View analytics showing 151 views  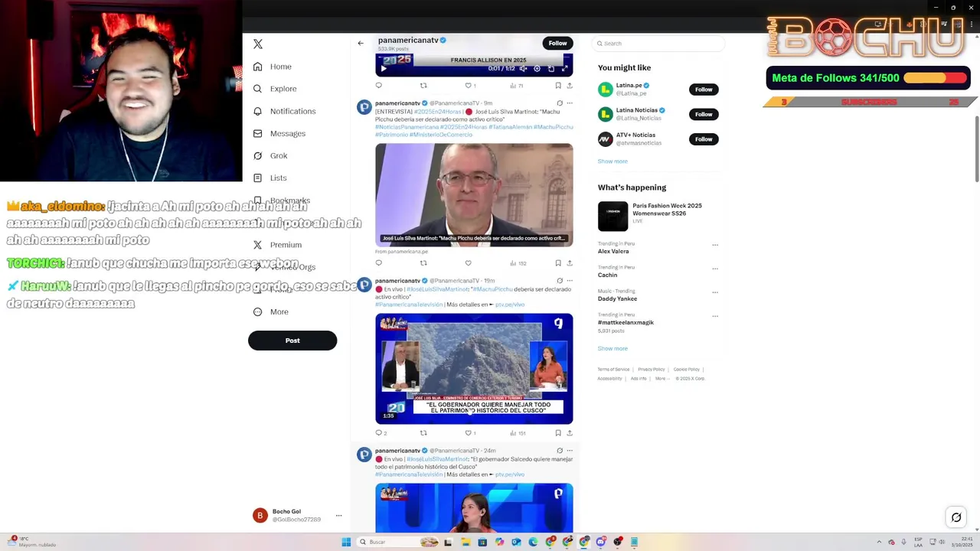(518, 433)
